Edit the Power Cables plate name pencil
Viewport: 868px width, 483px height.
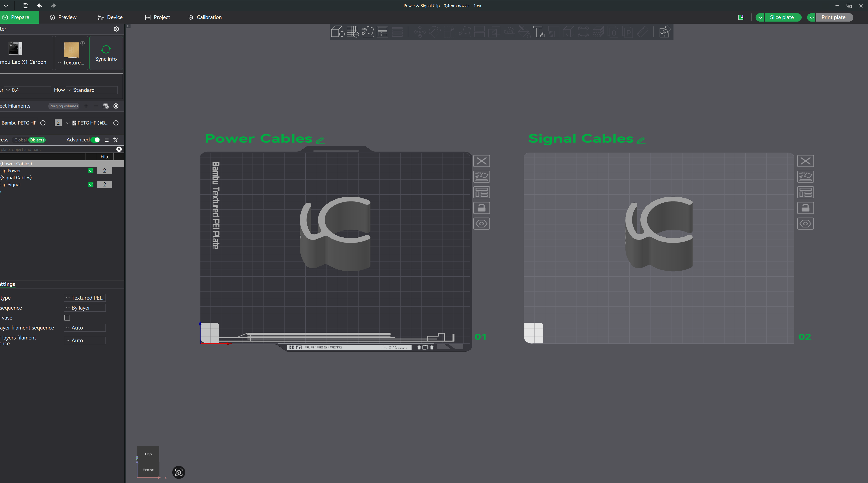click(x=320, y=140)
